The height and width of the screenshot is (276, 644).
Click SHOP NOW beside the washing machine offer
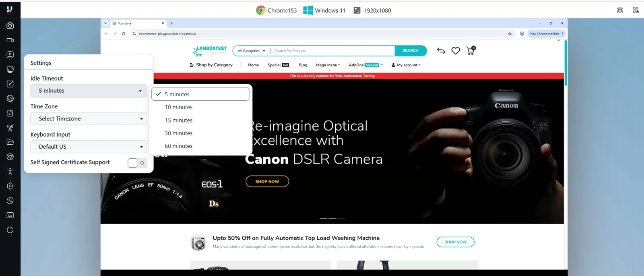[456, 242]
